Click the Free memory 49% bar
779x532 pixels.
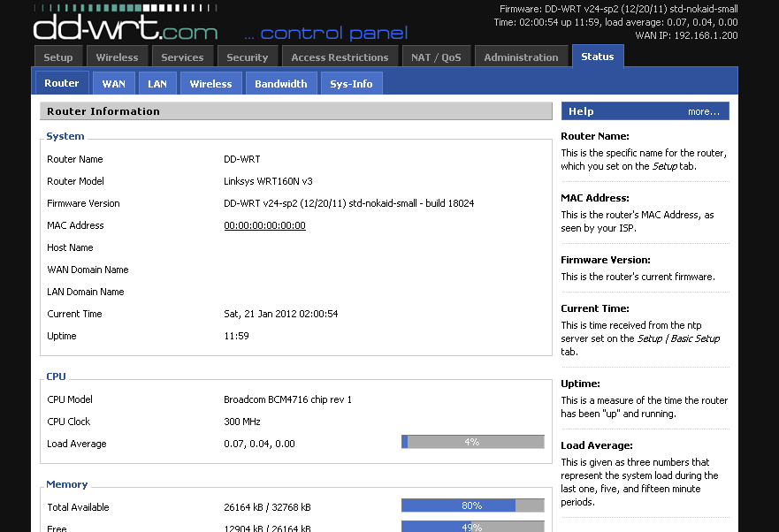pyautogui.click(x=473, y=527)
